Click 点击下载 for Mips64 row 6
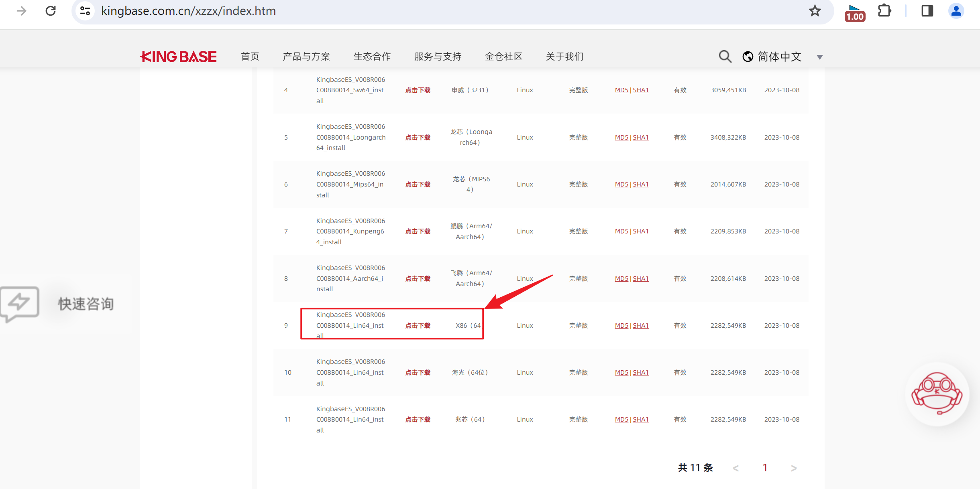980x489 pixels. click(418, 184)
